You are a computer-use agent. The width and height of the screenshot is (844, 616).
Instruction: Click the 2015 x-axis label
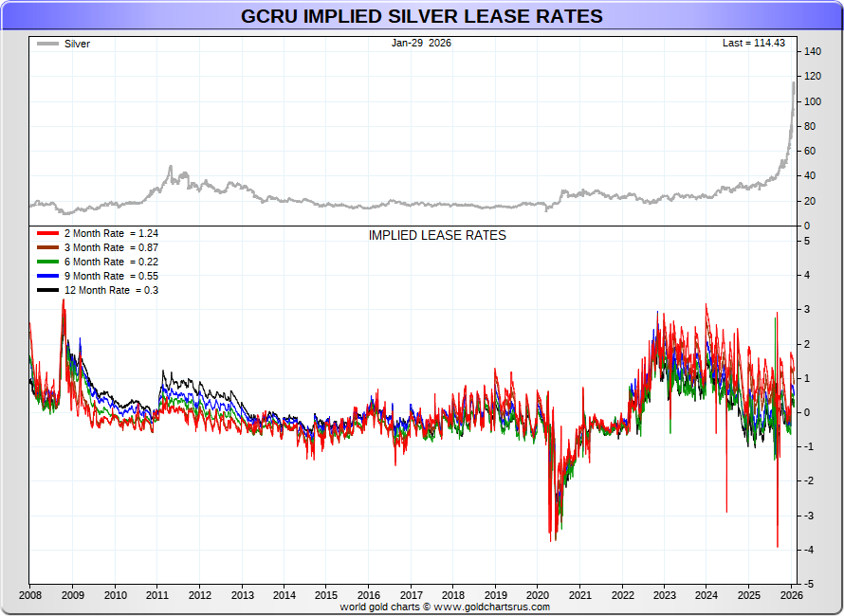coord(326,595)
